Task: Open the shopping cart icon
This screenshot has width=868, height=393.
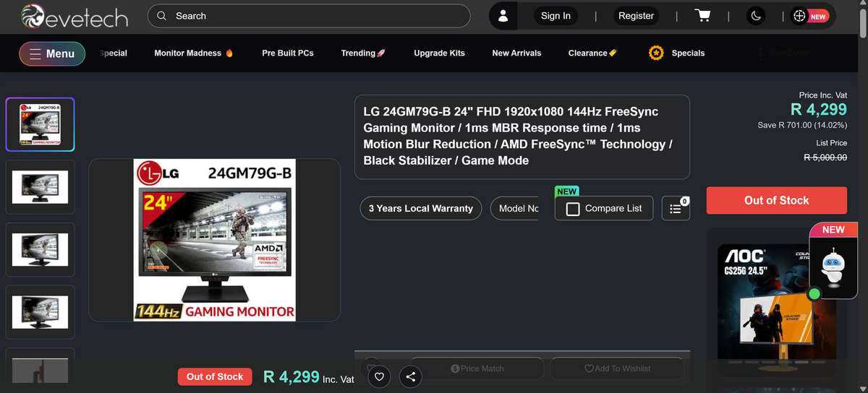Action: click(x=702, y=16)
